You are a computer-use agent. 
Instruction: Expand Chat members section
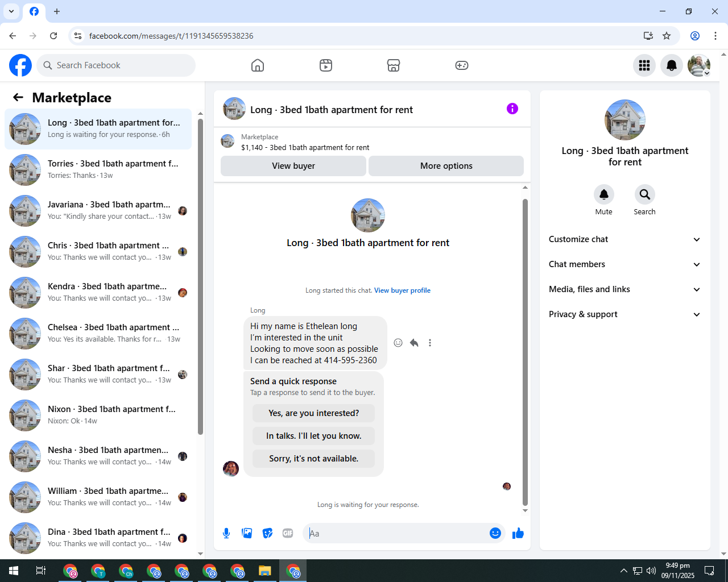(625, 264)
